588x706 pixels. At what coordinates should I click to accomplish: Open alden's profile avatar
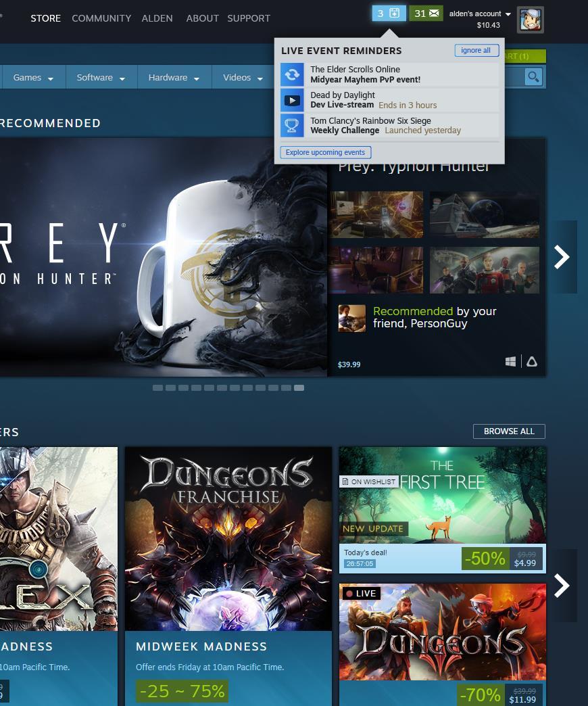tap(530, 20)
